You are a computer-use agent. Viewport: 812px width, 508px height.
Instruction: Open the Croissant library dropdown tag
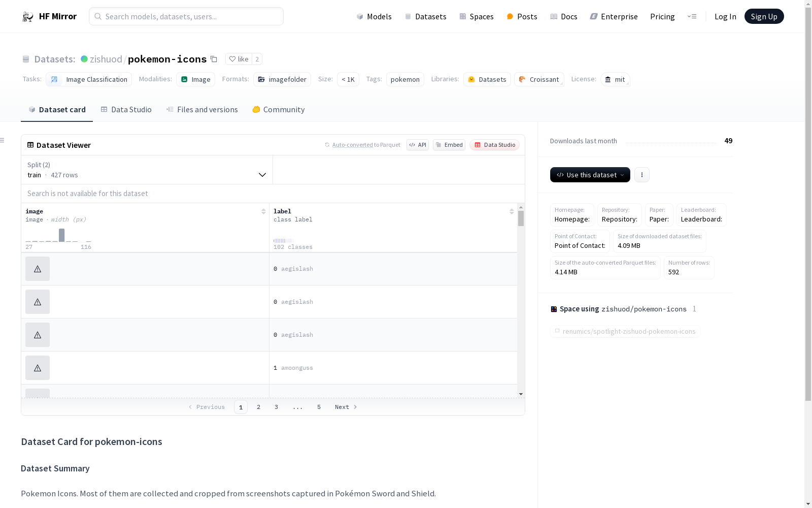coord(539,79)
